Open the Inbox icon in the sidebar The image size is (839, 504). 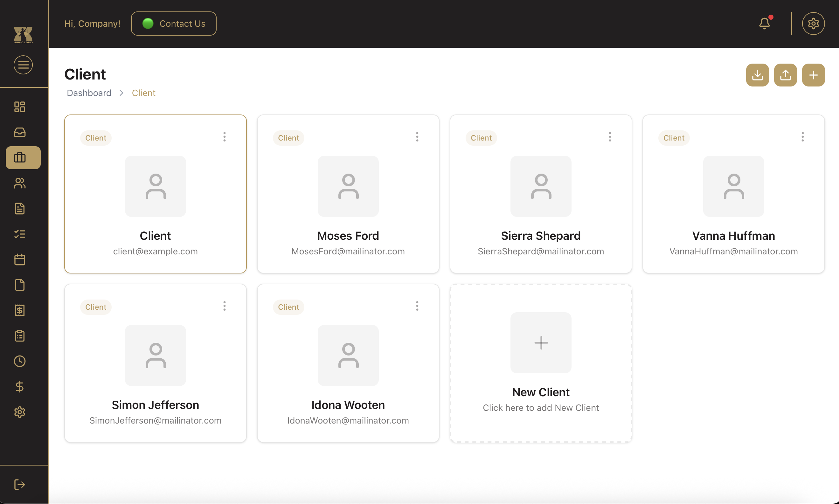pos(19,132)
